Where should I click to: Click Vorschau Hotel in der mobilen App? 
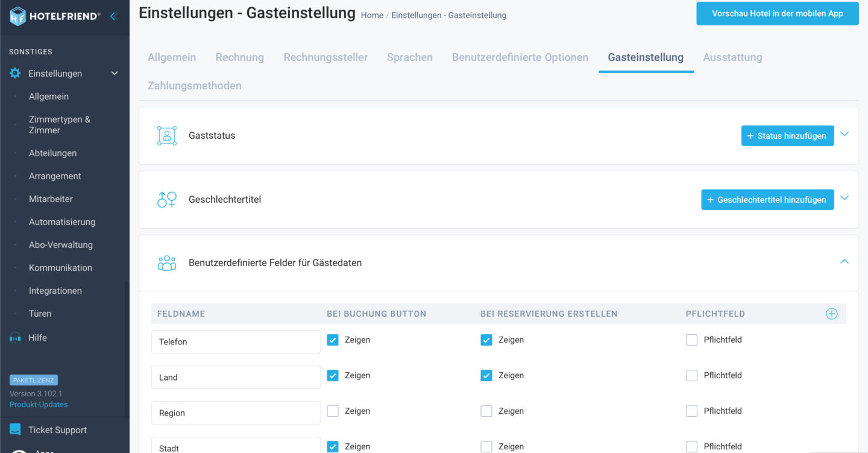point(778,13)
